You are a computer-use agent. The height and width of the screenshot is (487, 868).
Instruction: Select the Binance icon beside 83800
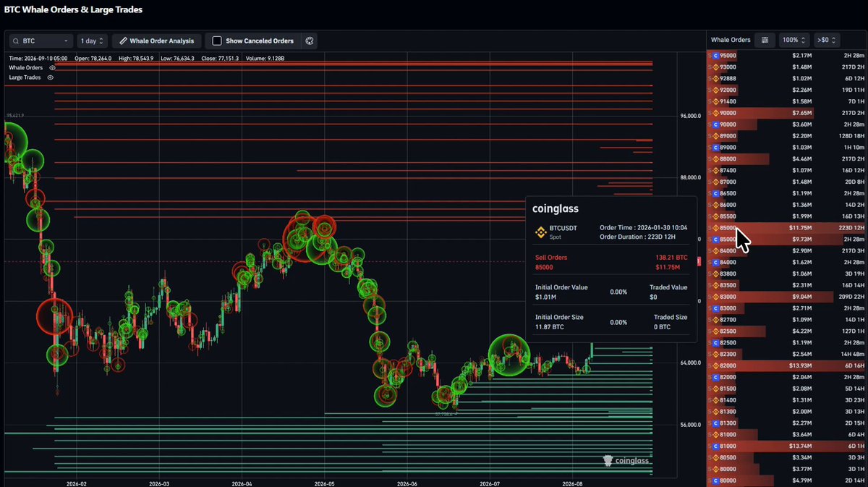[716, 274]
